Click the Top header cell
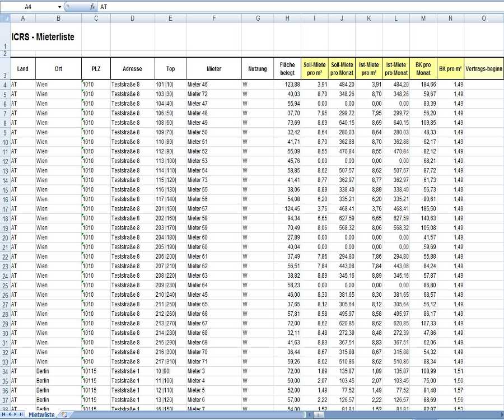The width and height of the screenshot is (504, 420). point(170,68)
